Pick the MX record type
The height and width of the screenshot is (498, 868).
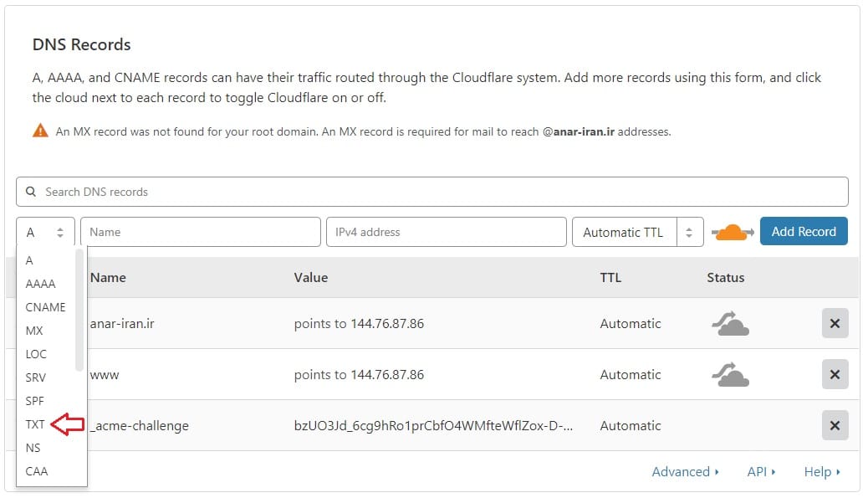[34, 331]
